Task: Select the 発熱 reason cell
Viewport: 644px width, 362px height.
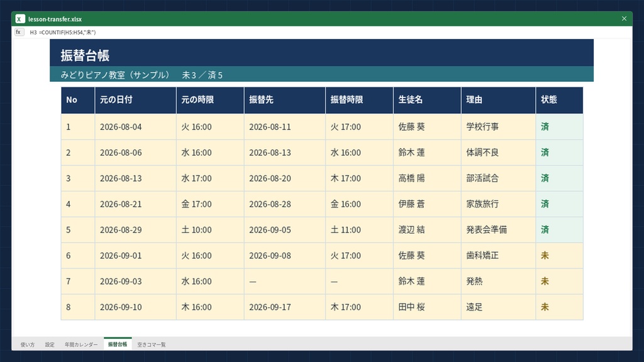Action: click(499, 282)
